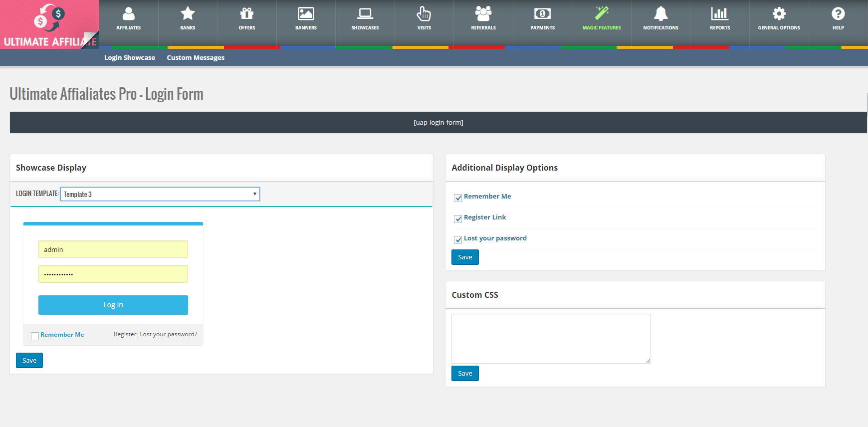Screen dimensions: 868x427
Task: Switch to the Custom Messages tab
Action: 196,57
